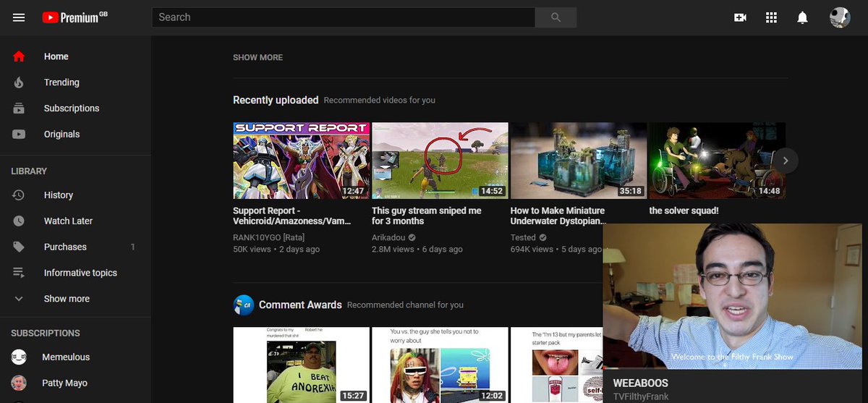Click the Purchases tag icon
Image resolution: width=868 pixels, height=403 pixels.
(x=19, y=247)
